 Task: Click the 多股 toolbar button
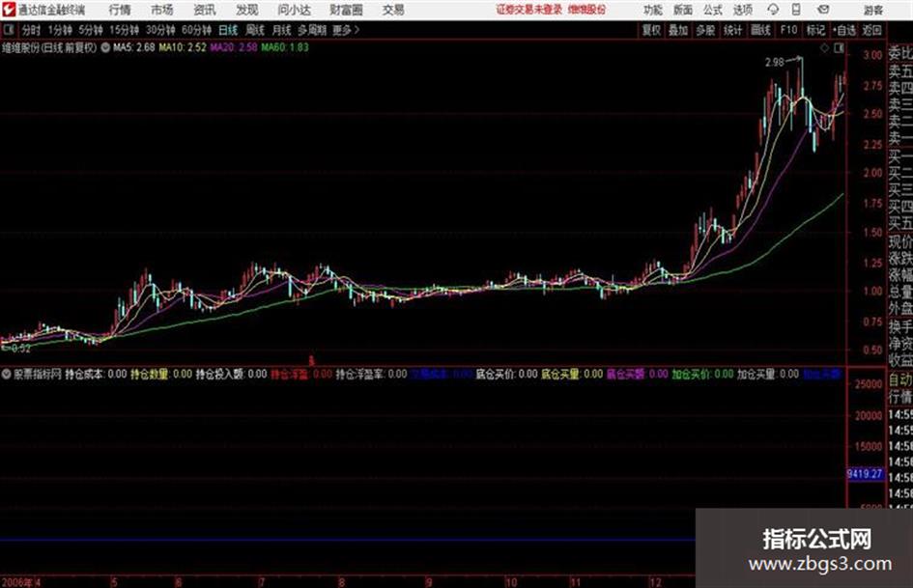pos(705,30)
